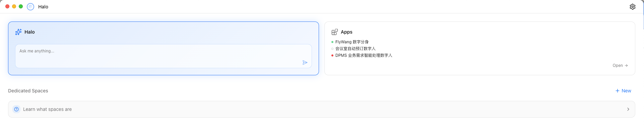Open the settings gear icon
Viewport: 644px width, 125px height.
point(632,7)
